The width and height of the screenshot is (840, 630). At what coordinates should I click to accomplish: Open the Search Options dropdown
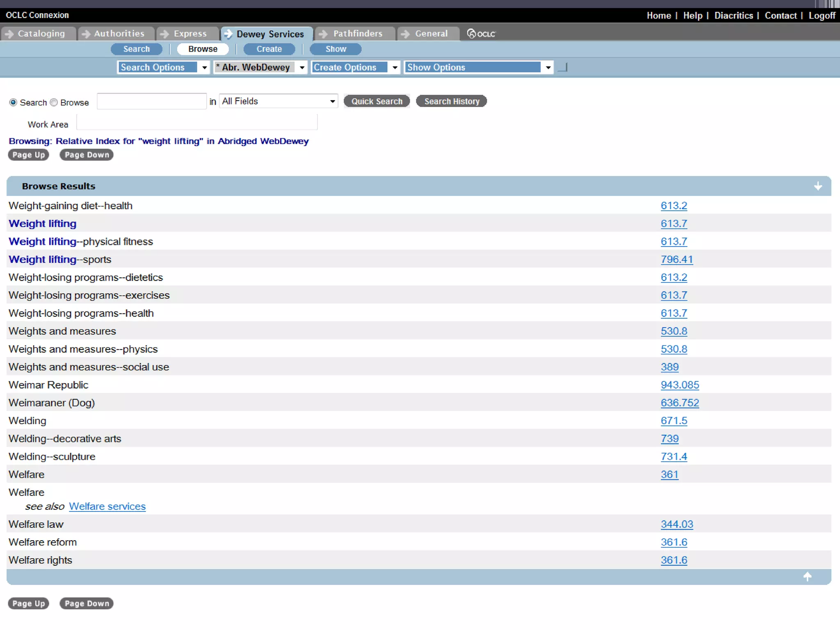click(x=163, y=67)
